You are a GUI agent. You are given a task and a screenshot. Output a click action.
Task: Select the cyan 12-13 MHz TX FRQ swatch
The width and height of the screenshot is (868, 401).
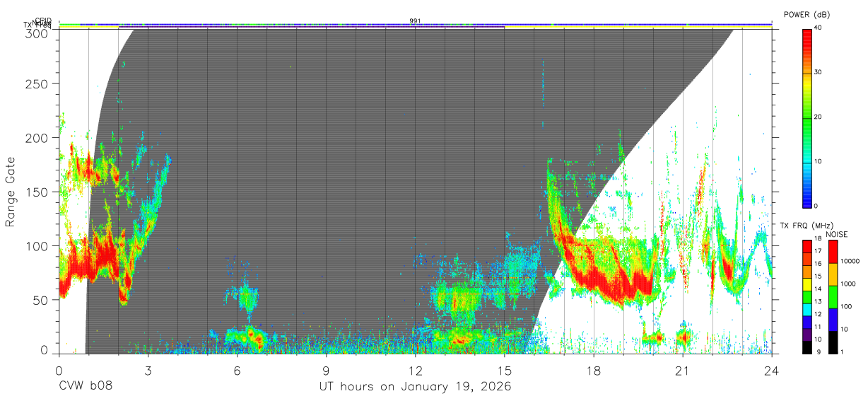click(x=808, y=308)
